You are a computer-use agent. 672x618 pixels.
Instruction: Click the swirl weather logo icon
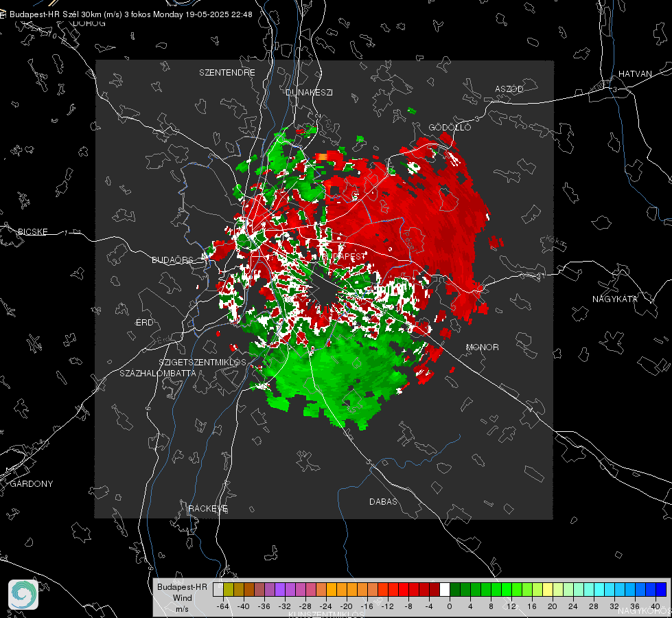(23, 595)
